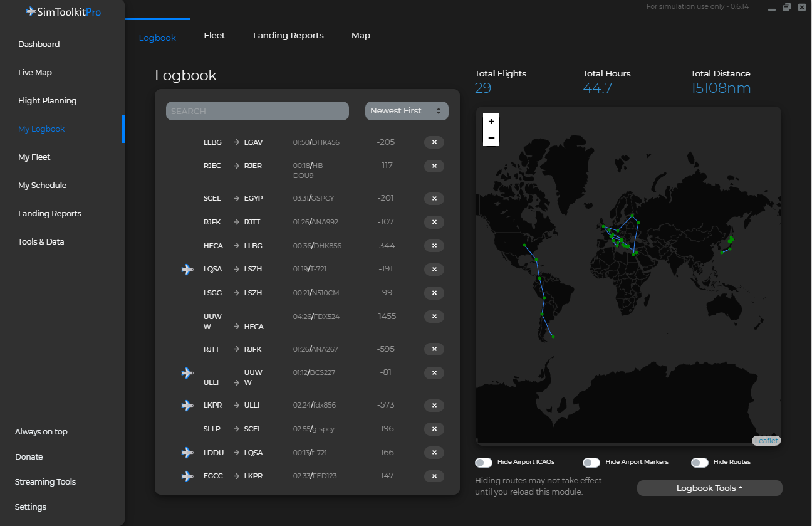812x526 pixels.
Task: Click the map zoom in plus button
Action: click(x=491, y=122)
